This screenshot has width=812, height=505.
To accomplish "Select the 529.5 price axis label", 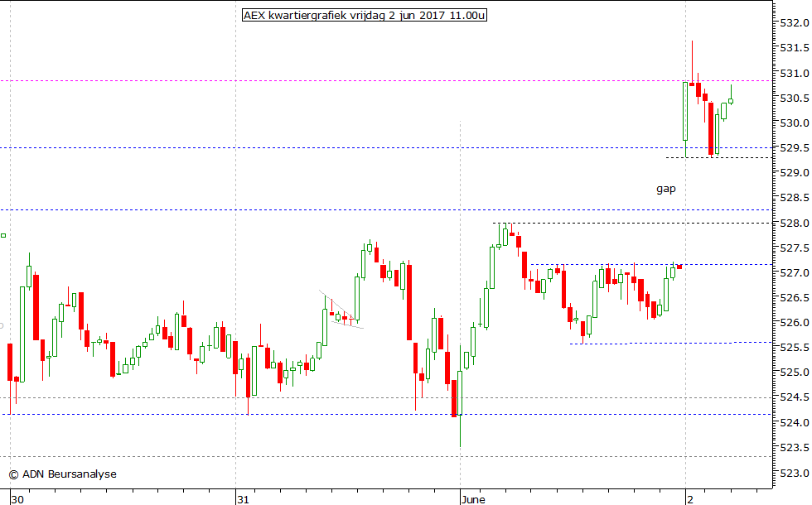I will pos(795,148).
